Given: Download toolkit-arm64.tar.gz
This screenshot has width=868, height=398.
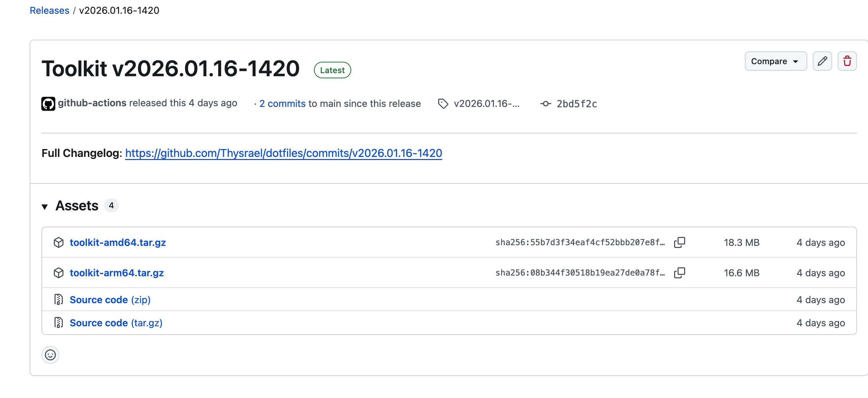Looking at the screenshot, I should (117, 273).
